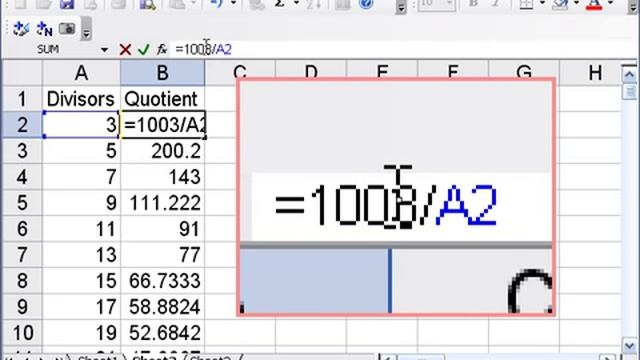Click cell B2 showing =1003/A2

[x=163, y=124]
